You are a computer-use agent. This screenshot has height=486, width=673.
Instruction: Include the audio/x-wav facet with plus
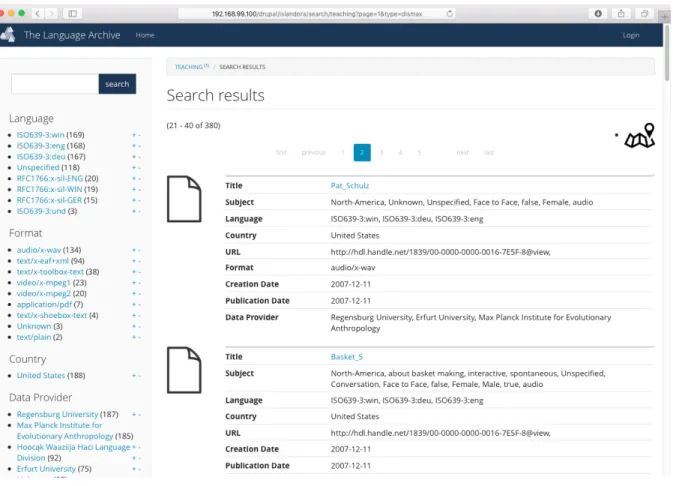point(133,250)
